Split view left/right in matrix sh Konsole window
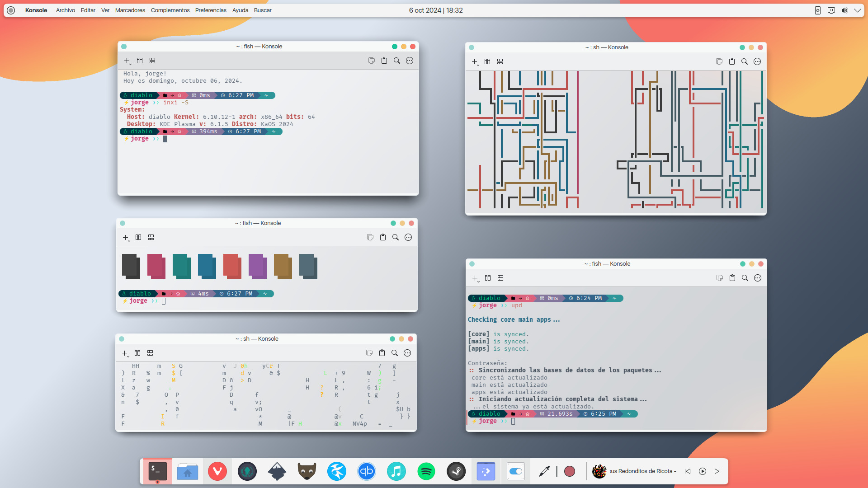The height and width of the screenshot is (488, 868). 137,353
